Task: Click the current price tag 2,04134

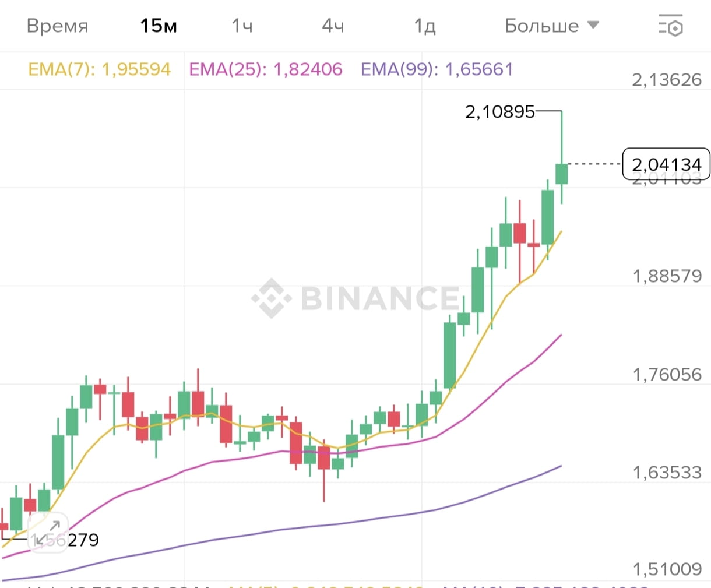Action: point(667,164)
